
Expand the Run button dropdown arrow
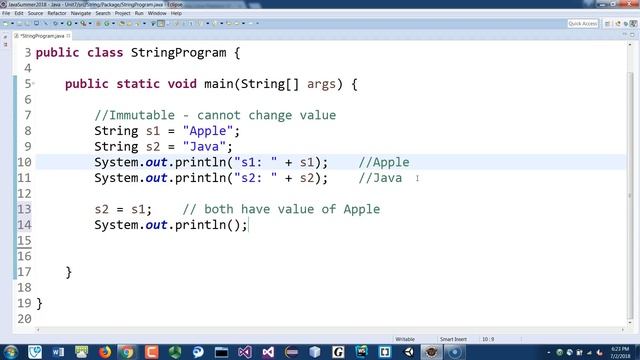pyautogui.click(x=76, y=23)
